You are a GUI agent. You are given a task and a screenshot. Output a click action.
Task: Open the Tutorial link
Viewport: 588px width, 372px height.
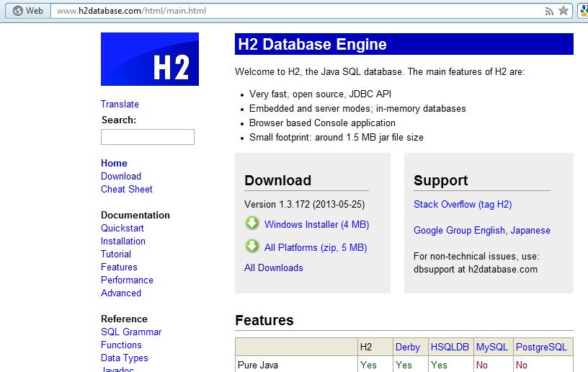116,254
